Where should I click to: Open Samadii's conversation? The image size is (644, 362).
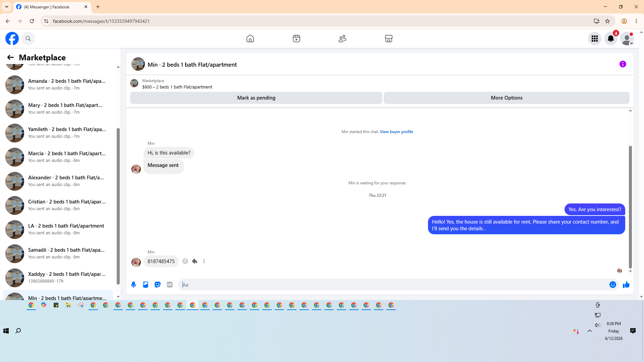[58, 253]
